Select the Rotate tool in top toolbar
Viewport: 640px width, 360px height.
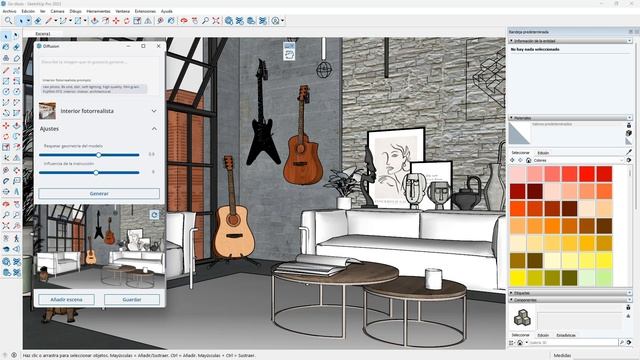(x=127, y=20)
